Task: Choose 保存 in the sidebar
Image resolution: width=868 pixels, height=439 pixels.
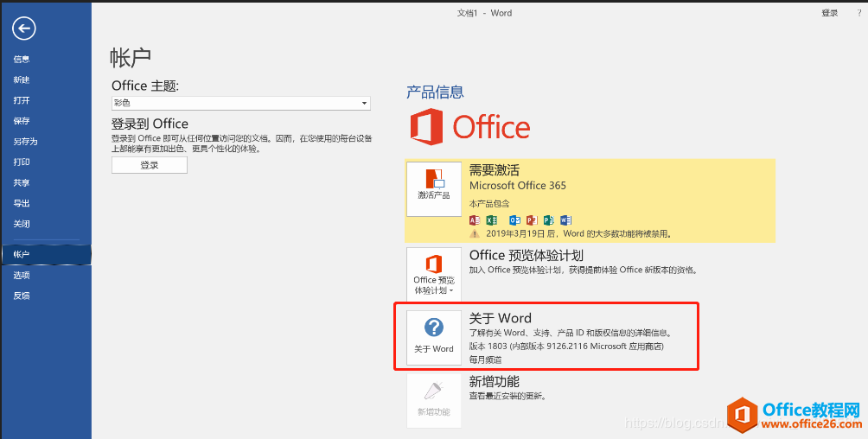Action: click(22, 121)
